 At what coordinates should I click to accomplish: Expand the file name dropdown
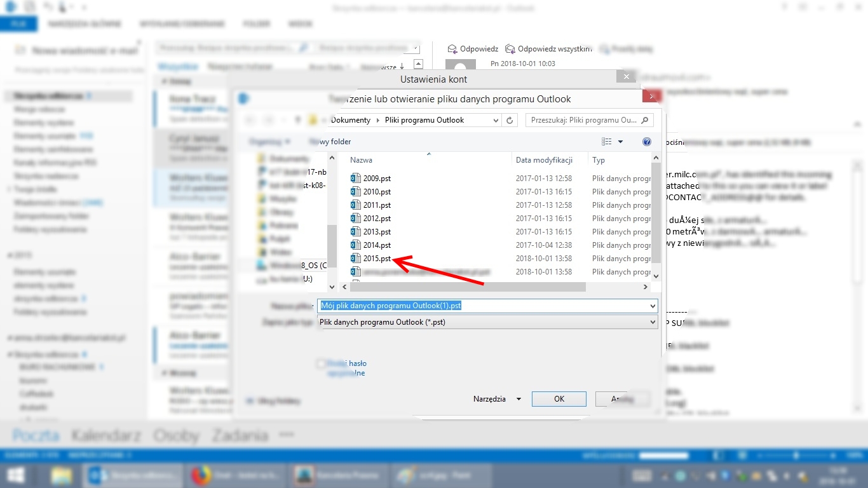click(x=653, y=306)
